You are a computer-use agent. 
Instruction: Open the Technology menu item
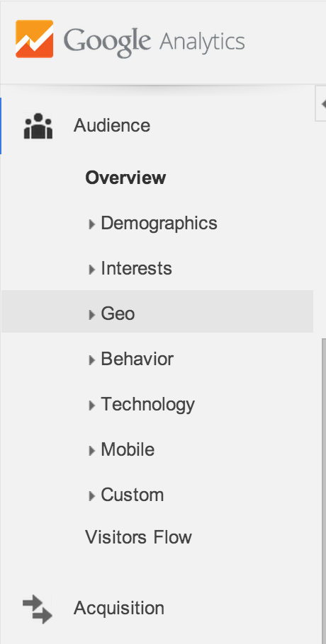click(x=147, y=404)
